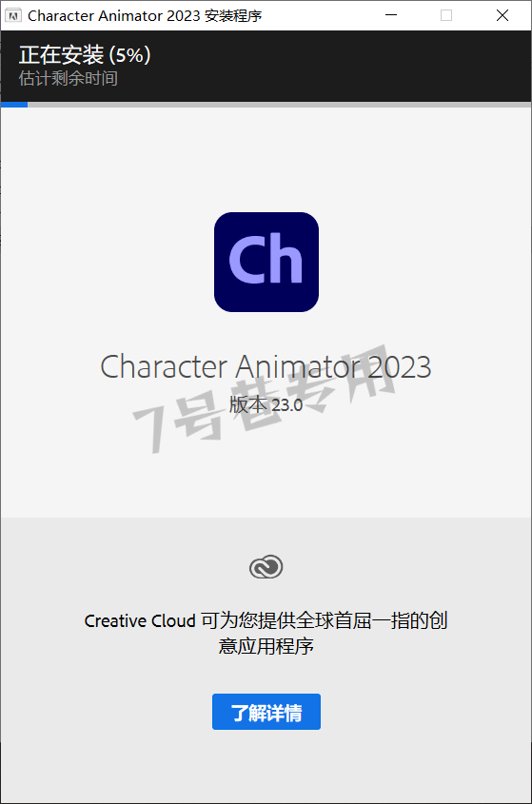
Task: Click the Adobe installer icon in title bar
Action: coord(12,15)
